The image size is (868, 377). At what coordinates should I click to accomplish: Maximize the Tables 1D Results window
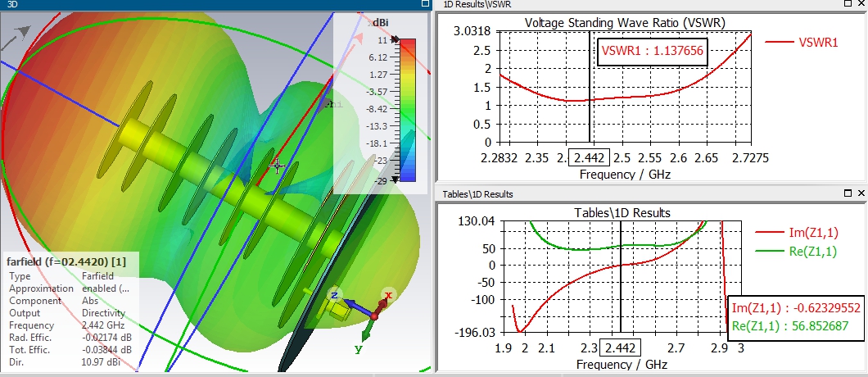pos(848,193)
